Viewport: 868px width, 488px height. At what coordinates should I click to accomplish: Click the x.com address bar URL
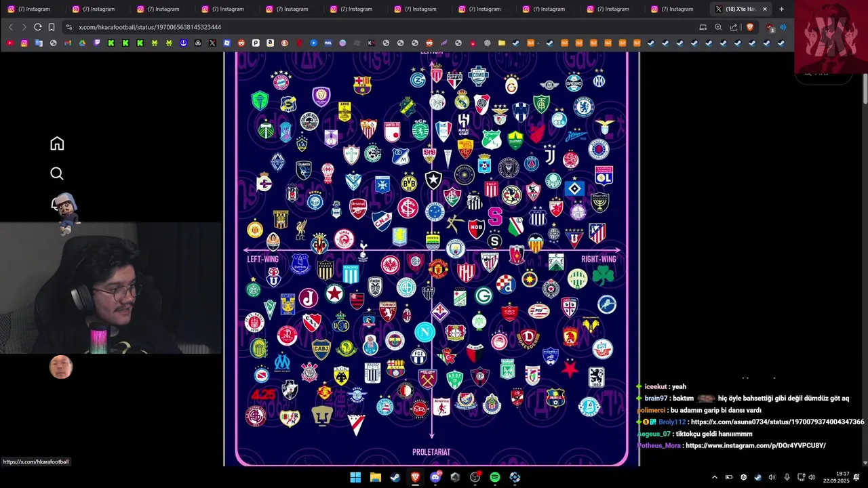[x=150, y=27]
